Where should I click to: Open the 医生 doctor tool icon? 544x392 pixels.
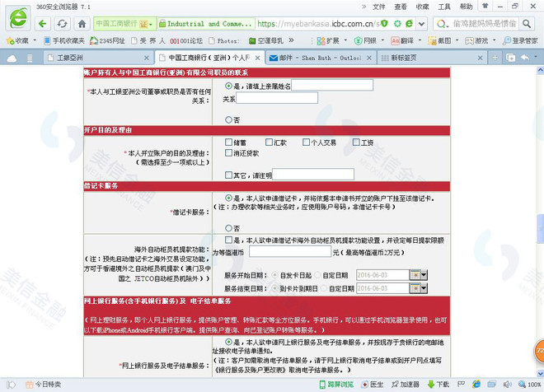[373, 385]
